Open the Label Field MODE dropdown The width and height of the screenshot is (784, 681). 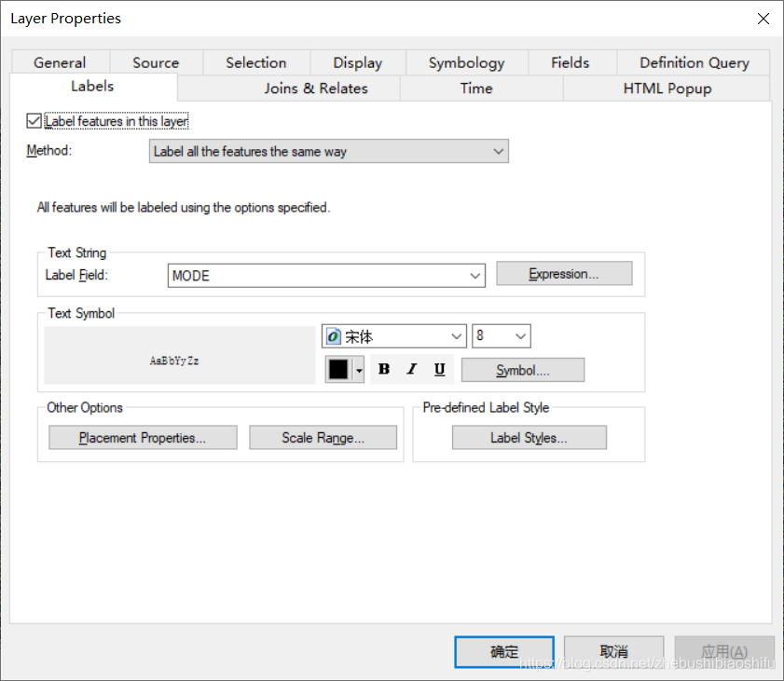[x=326, y=276]
